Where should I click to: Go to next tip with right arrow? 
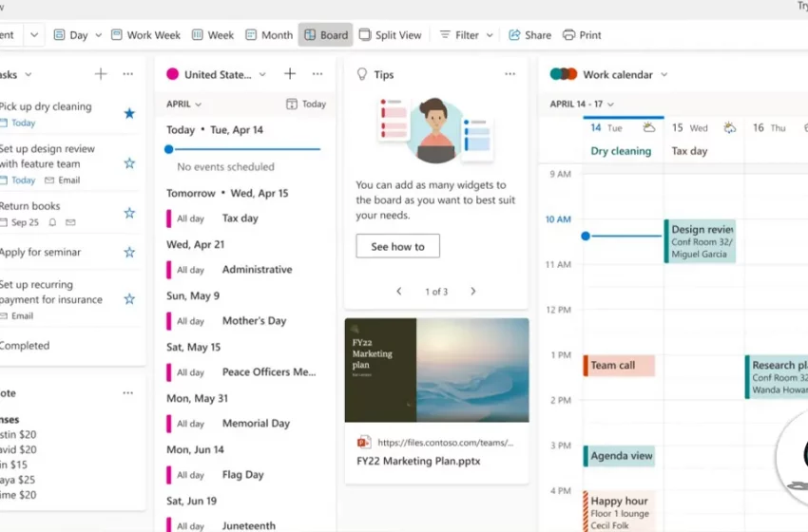click(x=473, y=292)
